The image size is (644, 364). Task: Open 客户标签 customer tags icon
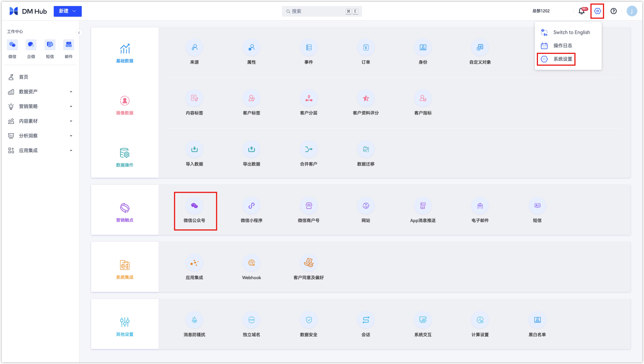tap(251, 98)
